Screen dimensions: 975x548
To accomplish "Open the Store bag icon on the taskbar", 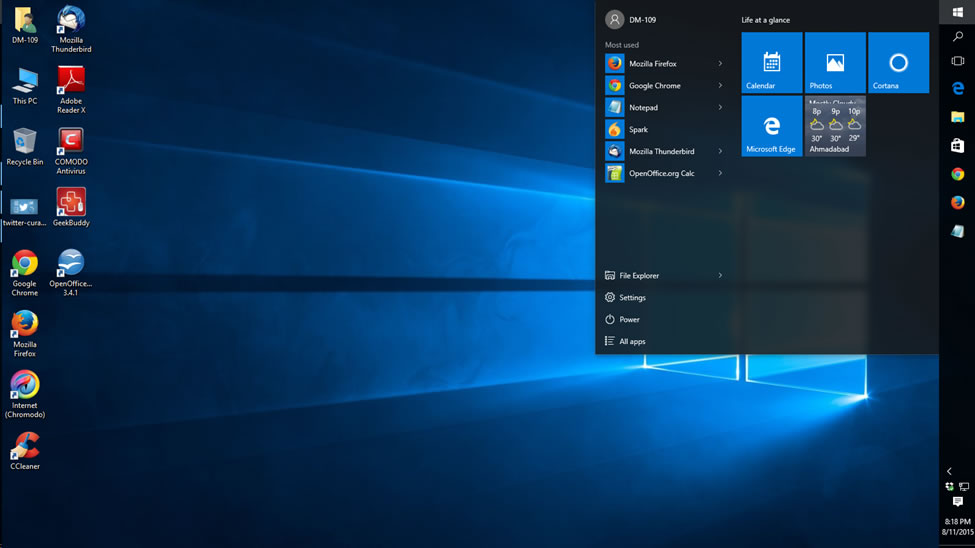I will (958, 145).
